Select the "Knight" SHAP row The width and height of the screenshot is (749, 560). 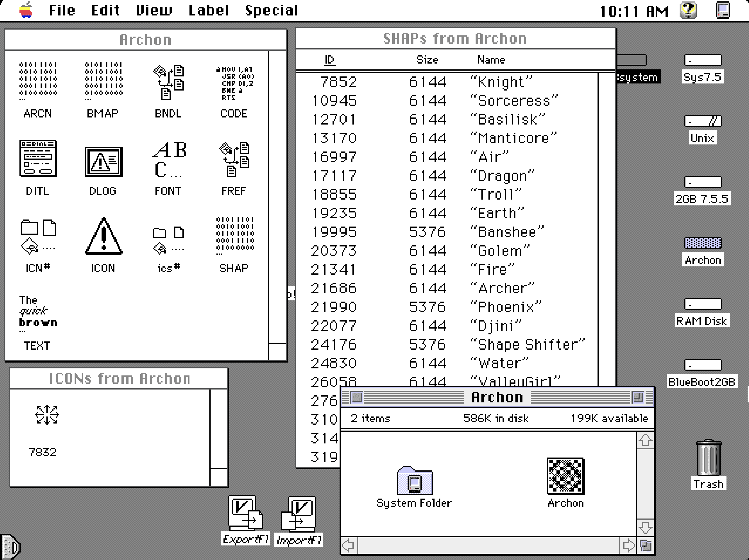tap(447, 82)
